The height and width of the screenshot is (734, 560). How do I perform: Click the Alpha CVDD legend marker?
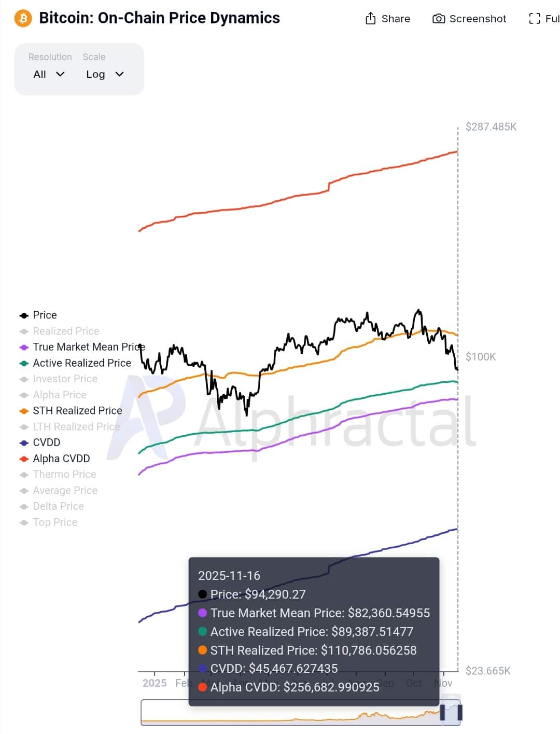(x=23, y=459)
